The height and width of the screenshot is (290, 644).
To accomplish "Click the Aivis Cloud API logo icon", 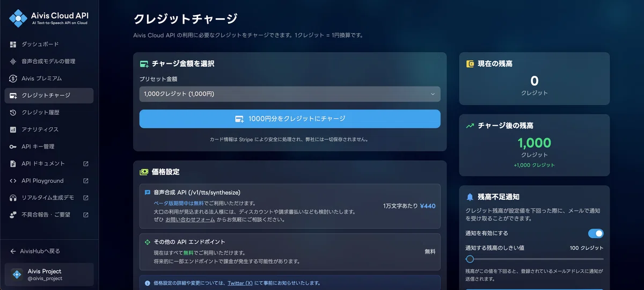I will point(18,18).
